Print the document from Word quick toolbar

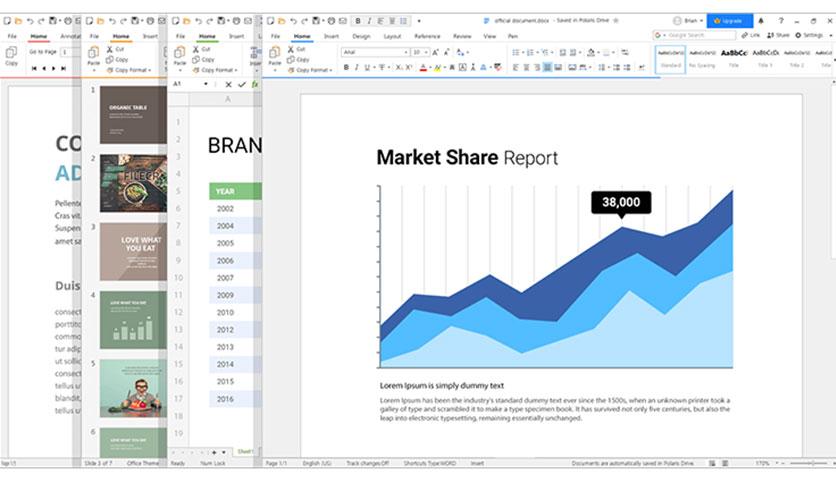(x=331, y=21)
